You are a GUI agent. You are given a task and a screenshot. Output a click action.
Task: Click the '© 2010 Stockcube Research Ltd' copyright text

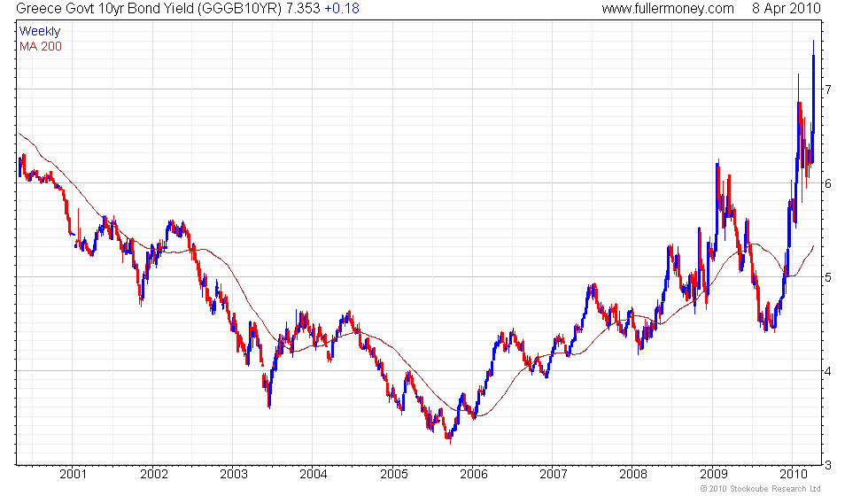coord(761,489)
